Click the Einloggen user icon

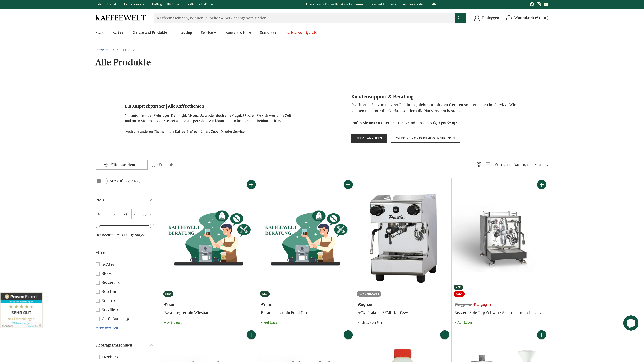point(477,18)
